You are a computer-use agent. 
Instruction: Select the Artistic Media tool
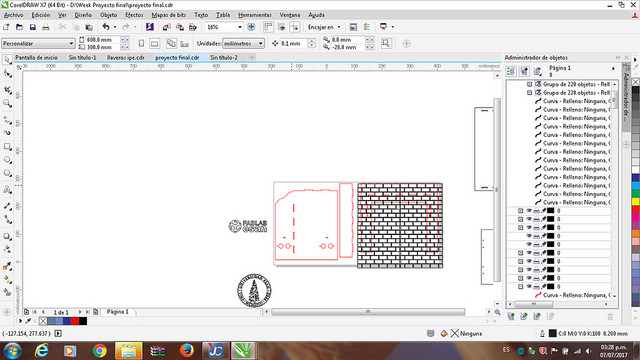click(7, 133)
